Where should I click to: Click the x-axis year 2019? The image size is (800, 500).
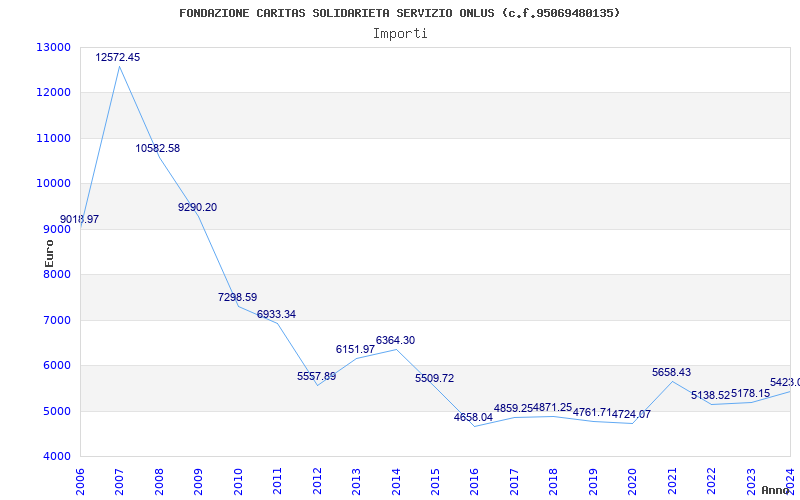tap(593, 482)
